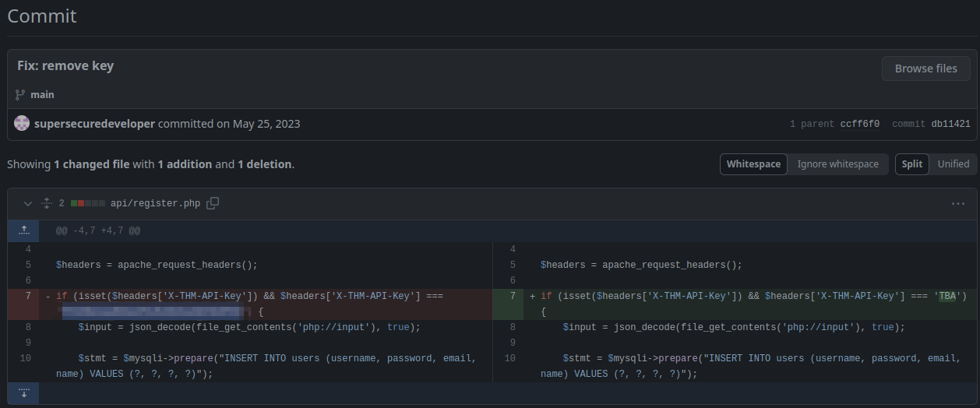The image size is (980, 408).
Task: Open the main branch link
Action: 42,94
